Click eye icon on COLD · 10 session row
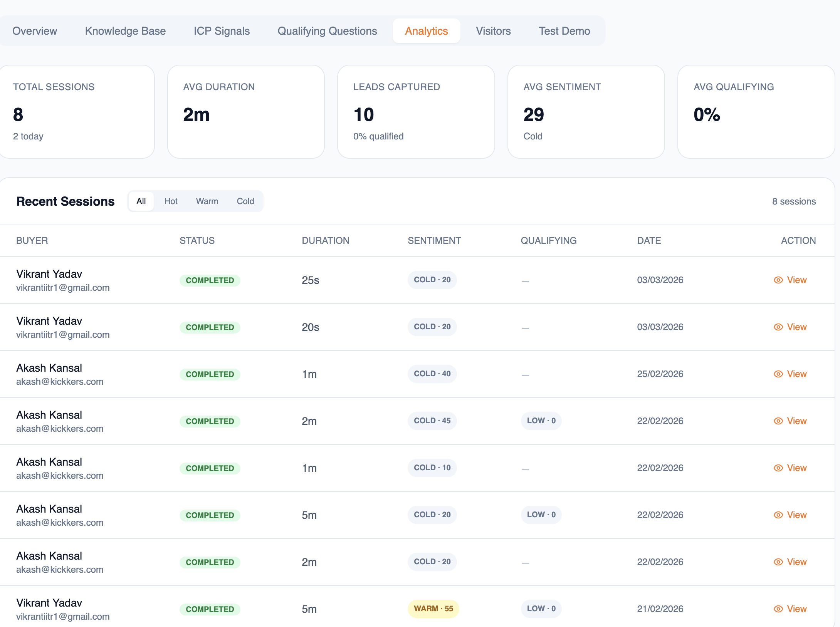Image resolution: width=840 pixels, height=627 pixels. pos(778,468)
